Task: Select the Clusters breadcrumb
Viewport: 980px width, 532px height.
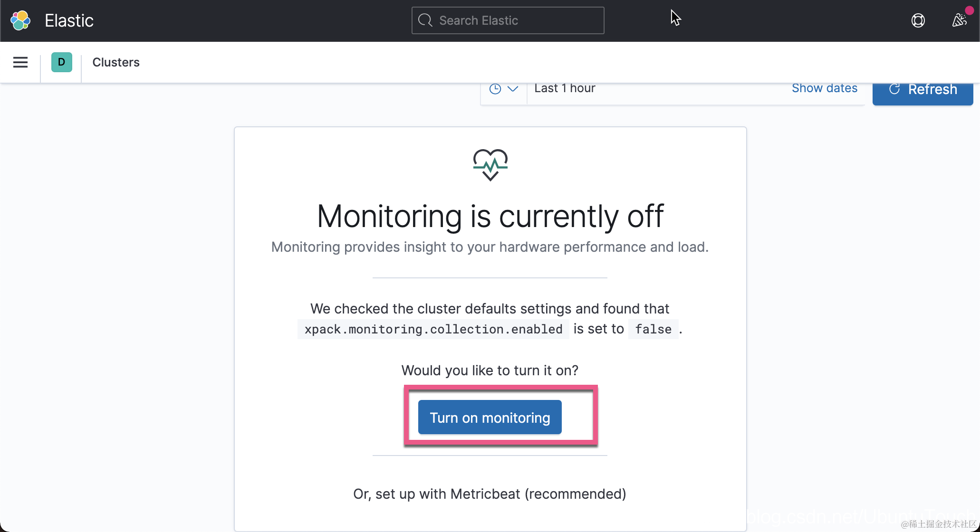Action: pyautogui.click(x=116, y=62)
